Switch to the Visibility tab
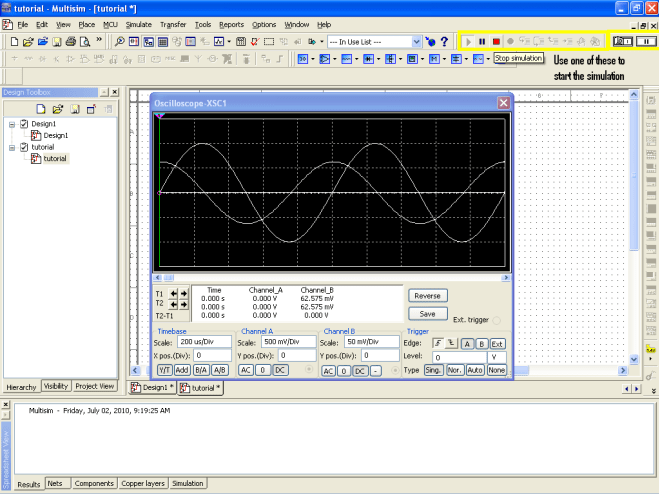660x495 pixels. pos(56,386)
